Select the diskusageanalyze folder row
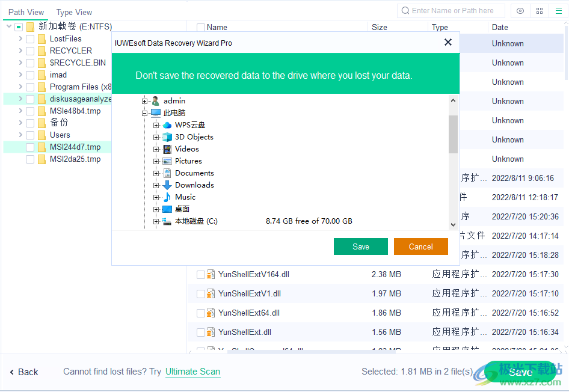Image resolution: width=569 pixels, height=392 pixels. click(x=58, y=99)
